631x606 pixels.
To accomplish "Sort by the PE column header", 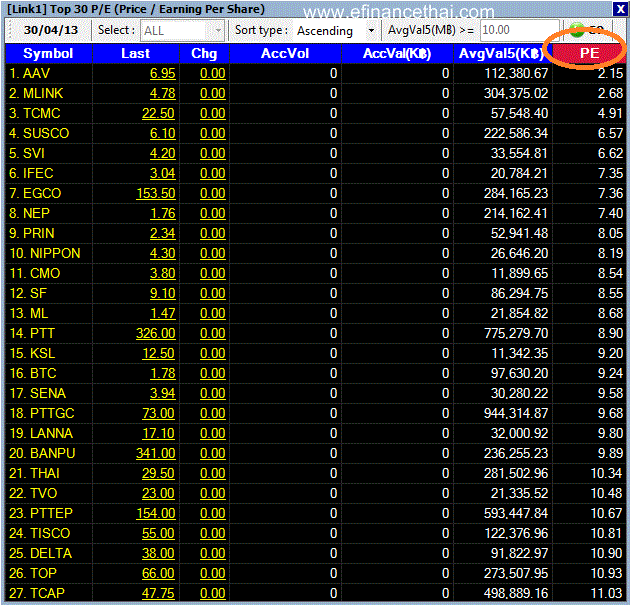I will [589, 53].
